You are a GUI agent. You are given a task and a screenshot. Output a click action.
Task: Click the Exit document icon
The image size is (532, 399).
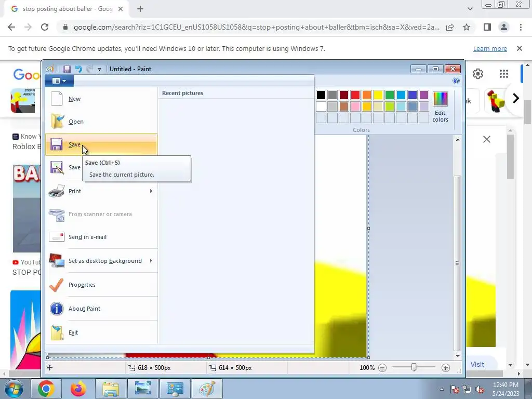click(x=57, y=333)
